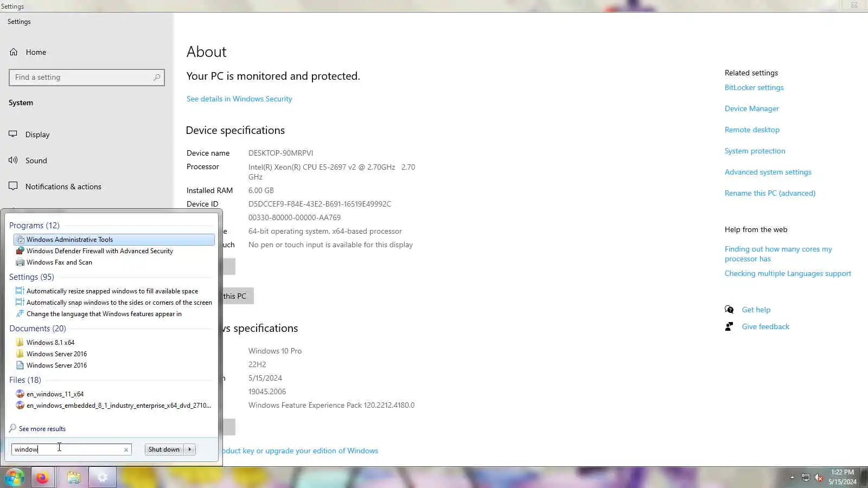Select OS build 19045.2006 value
Viewport: 868px width, 488px height.
[x=267, y=391]
